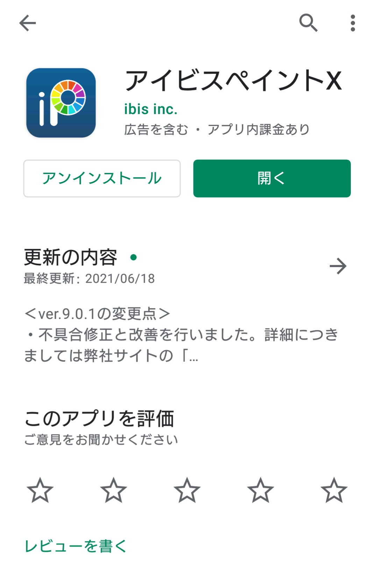Tap the back arrow icon

[x=28, y=23]
